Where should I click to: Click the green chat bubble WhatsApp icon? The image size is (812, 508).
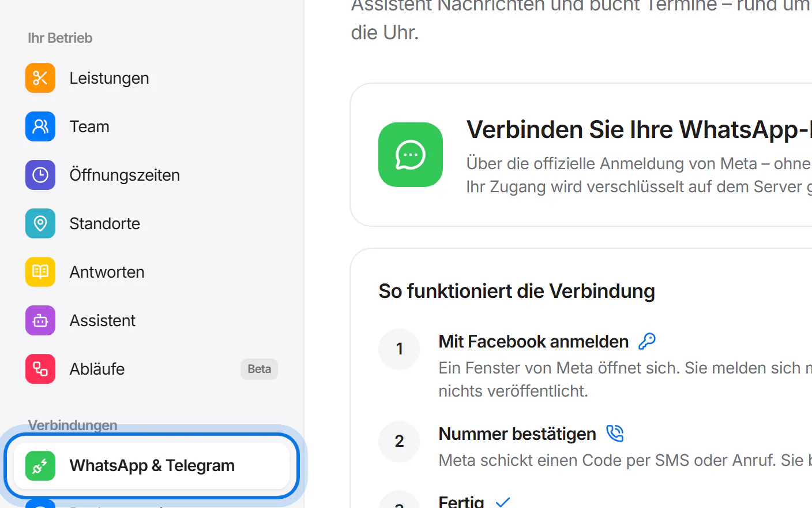click(x=411, y=155)
